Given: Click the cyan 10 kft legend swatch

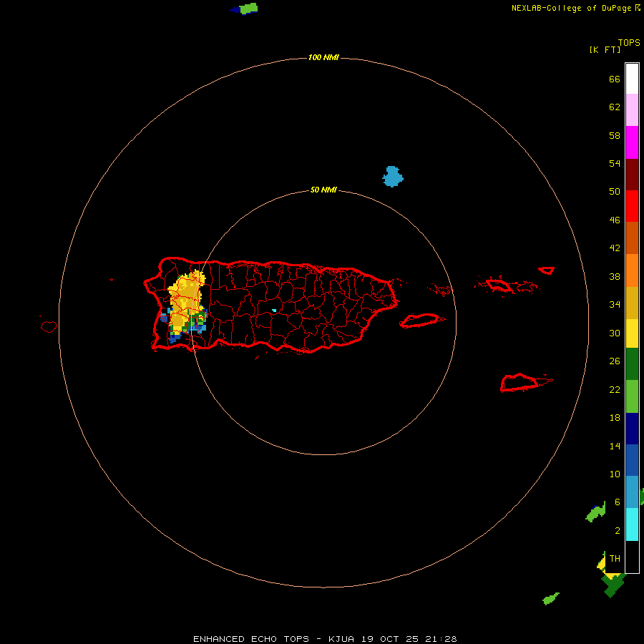Looking at the screenshot, I should [632, 524].
